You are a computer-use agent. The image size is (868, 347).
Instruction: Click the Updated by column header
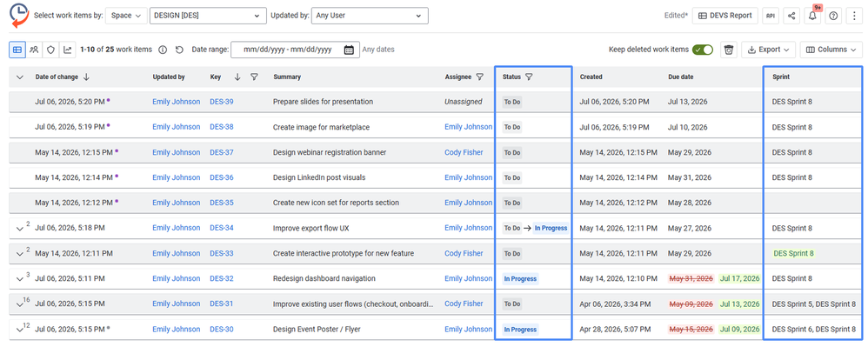(169, 77)
